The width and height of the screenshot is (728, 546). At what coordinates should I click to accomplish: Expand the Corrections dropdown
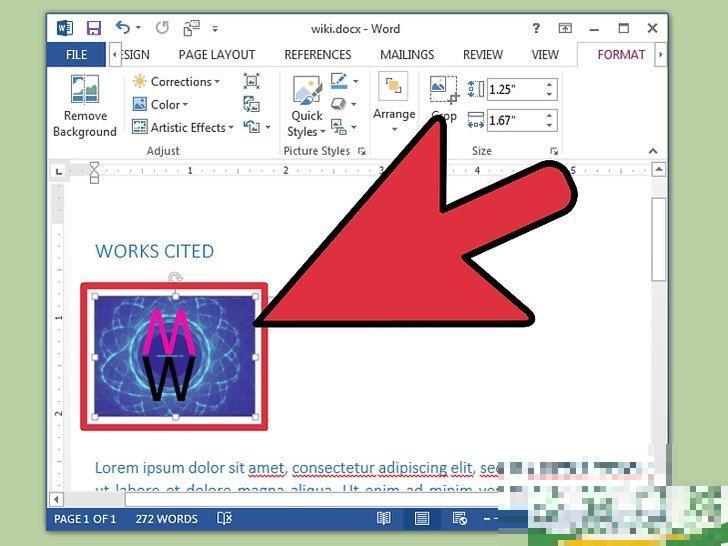coord(180,81)
